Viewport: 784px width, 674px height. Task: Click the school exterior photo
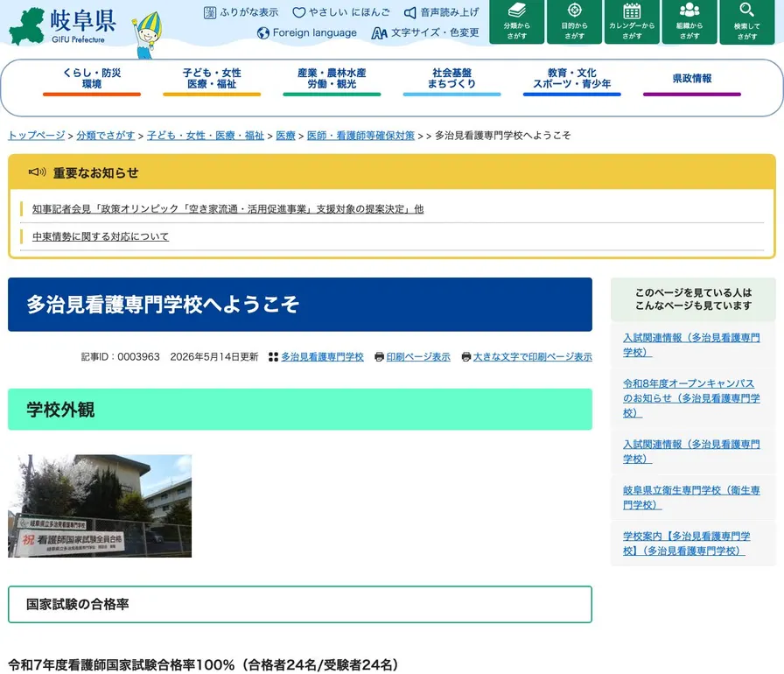pyautogui.click(x=100, y=506)
